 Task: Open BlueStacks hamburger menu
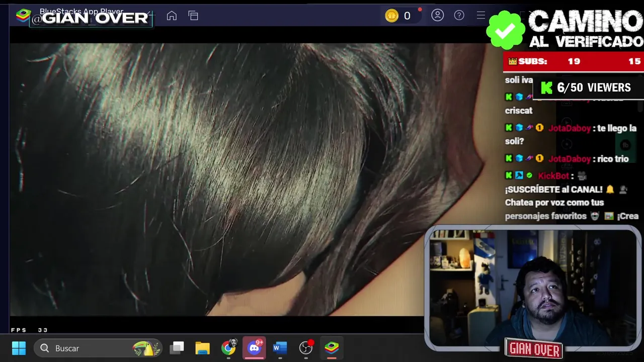pyautogui.click(x=480, y=16)
